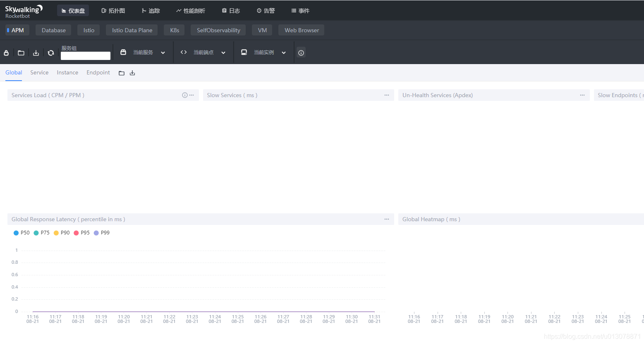Select the SelfObservability tab
Viewport: 644px width, 344px height.
pyautogui.click(x=218, y=30)
